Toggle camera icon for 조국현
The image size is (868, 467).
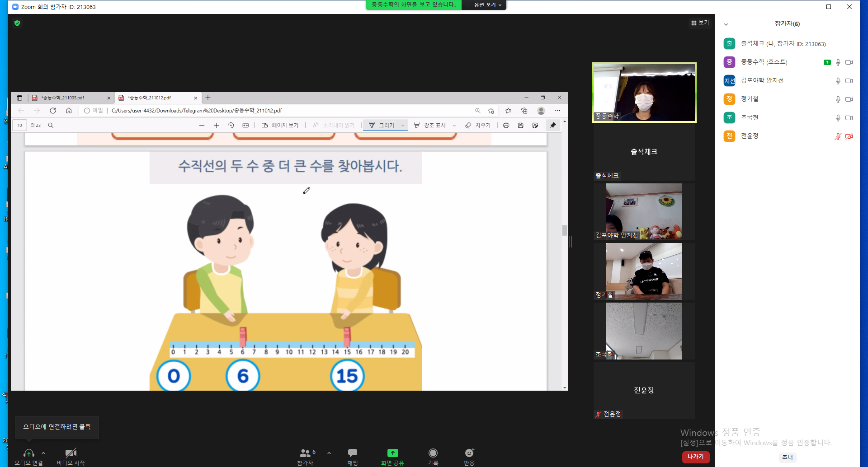coord(849,118)
